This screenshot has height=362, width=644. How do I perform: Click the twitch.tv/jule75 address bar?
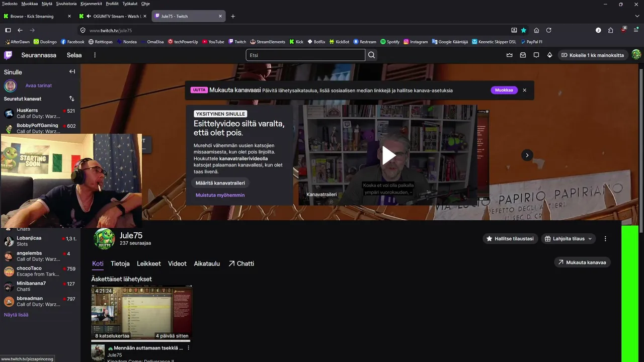pyautogui.click(x=298, y=30)
